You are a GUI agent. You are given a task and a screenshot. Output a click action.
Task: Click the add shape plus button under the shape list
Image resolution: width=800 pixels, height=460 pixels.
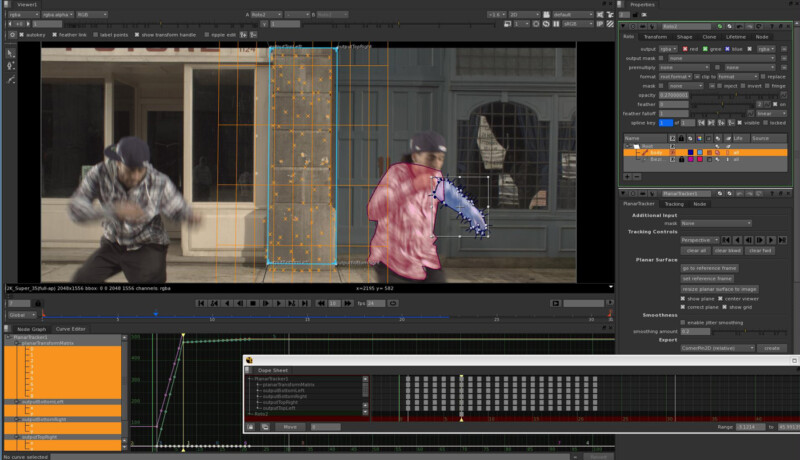point(627,175)
